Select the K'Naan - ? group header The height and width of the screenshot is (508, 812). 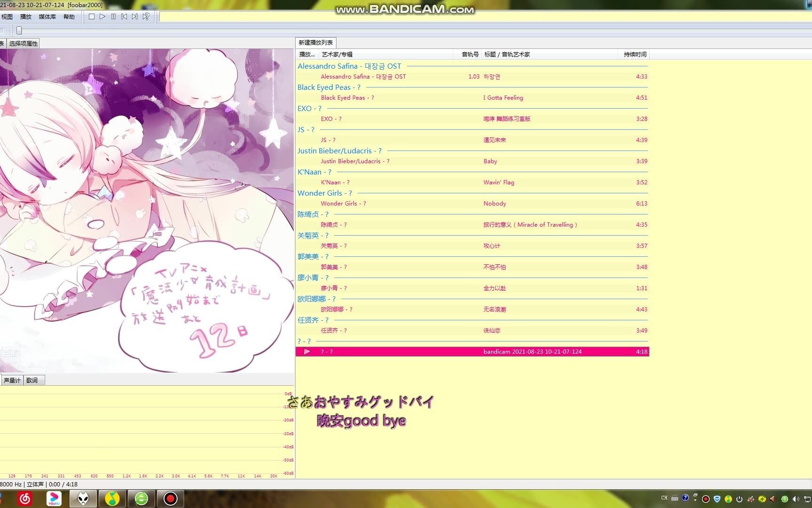314,172
